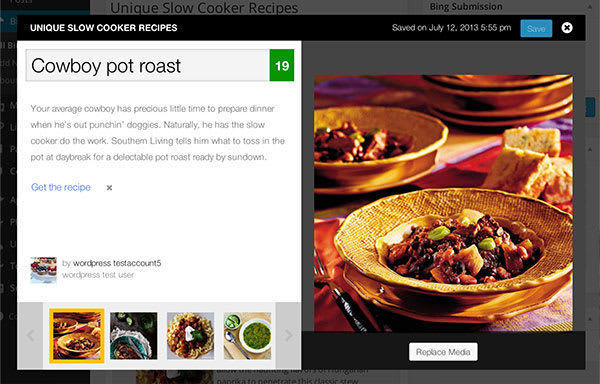Viewport: 600px width, 384px height.
Task: Close the Unique Slow Cooker Recipes editor
Action: [567, 28]
